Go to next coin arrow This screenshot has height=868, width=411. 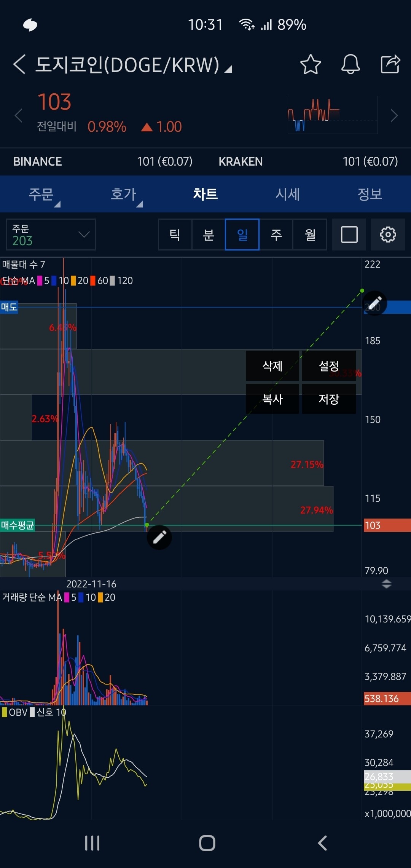pyautogui.click(x=394, y=115)
